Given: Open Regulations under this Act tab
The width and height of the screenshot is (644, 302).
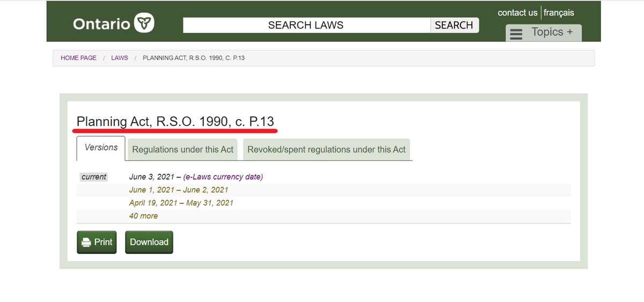Looking at the screenshot, I should pos(183,150).
